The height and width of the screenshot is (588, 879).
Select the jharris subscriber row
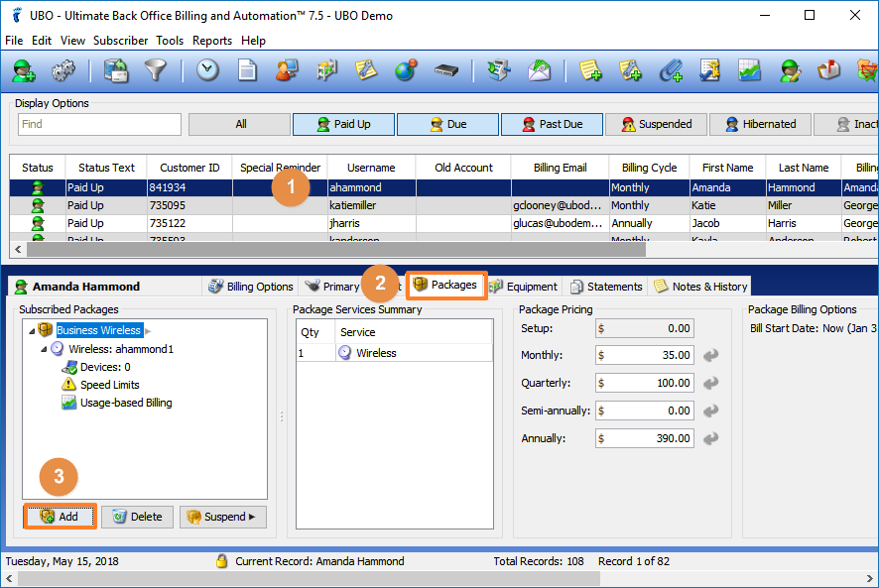tap(442, 224)
